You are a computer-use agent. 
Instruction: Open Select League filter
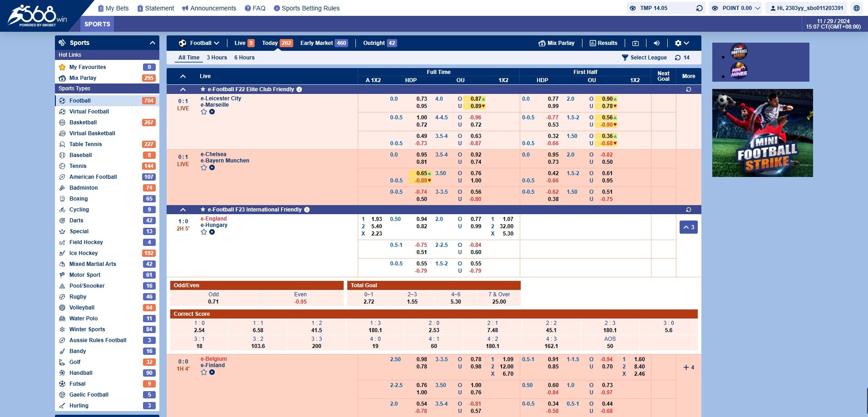click(644, 58)
